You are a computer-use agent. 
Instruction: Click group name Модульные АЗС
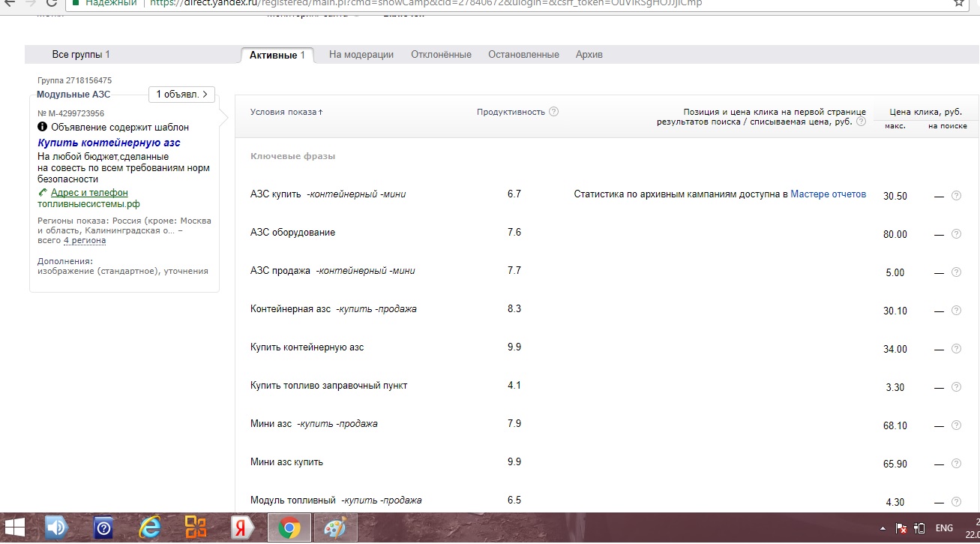73,95
